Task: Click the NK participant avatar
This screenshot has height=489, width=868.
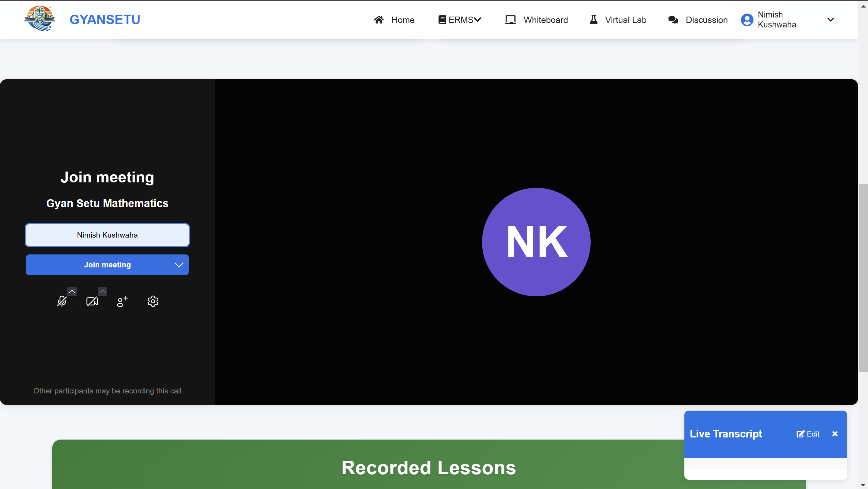Action: tap(536, 242)
